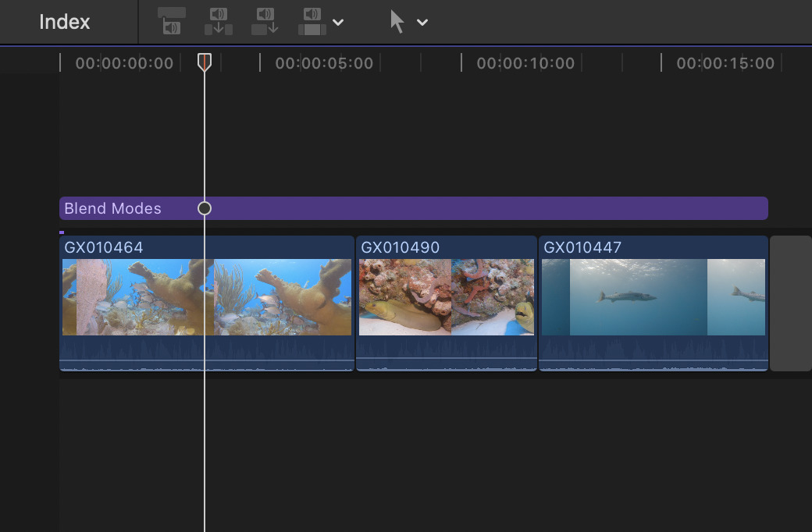Screen dimensions: 812x532
Task: Select the GX010447 clip thumbnail
Action: (654, 297)
